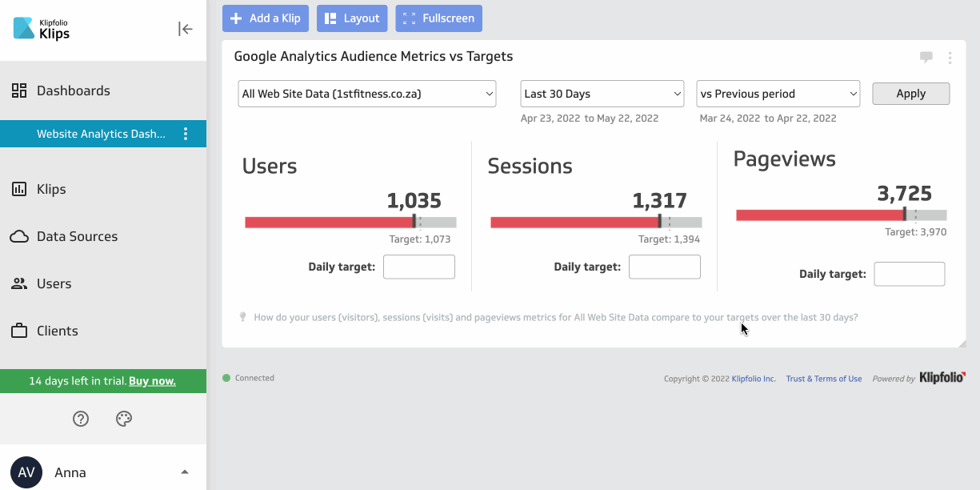Click the Pageviews bullet progress bar
The image size is (980, 490).
pyautogui.click(x=842, y=215)
